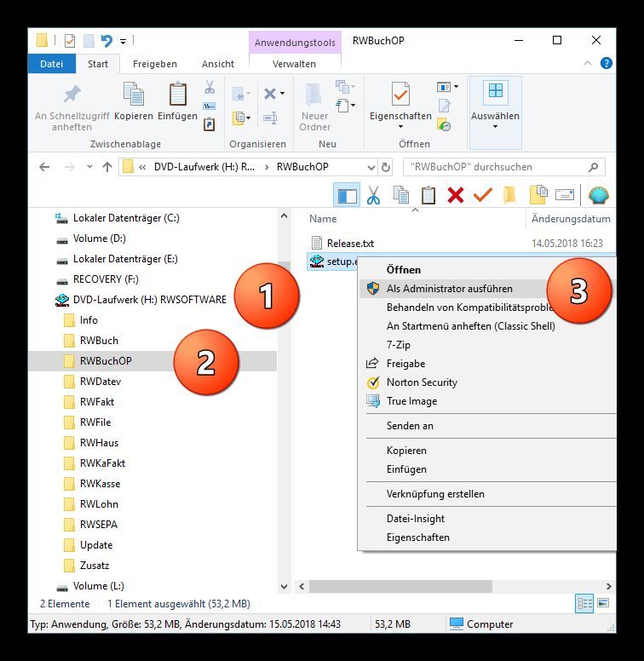Image resolution: width=644 pixels, height=661 pixels.
Task: Click the up-arrow to go to parent folder
Action: click(x=106, y=167)
